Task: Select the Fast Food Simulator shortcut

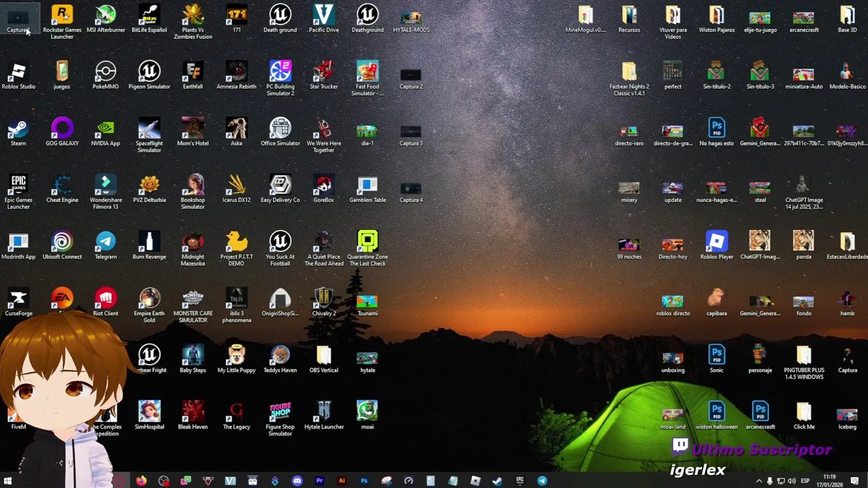Action: (x=368, y=78)
